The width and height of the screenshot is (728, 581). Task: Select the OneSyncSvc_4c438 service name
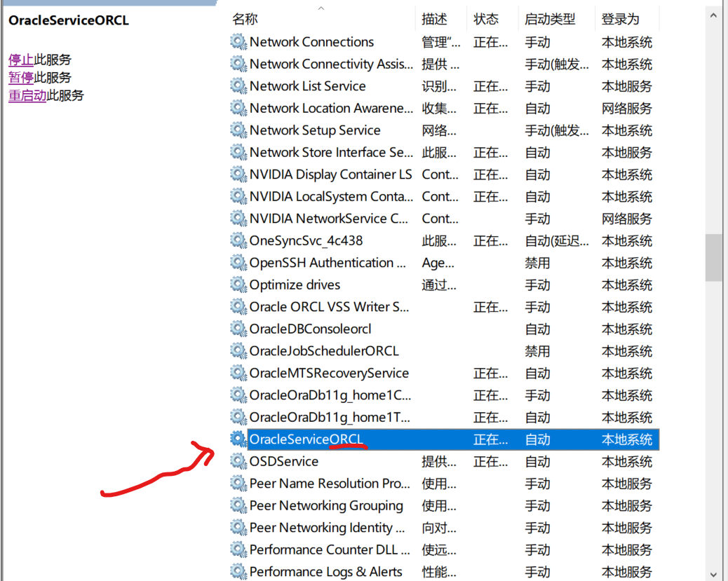click(306, 240)
